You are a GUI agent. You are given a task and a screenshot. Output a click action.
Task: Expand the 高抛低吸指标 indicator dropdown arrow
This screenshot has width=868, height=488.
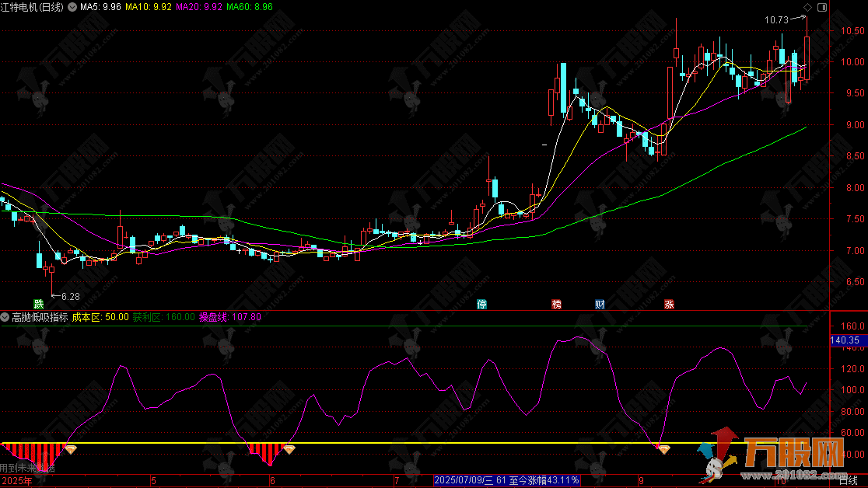pos(5,317)
